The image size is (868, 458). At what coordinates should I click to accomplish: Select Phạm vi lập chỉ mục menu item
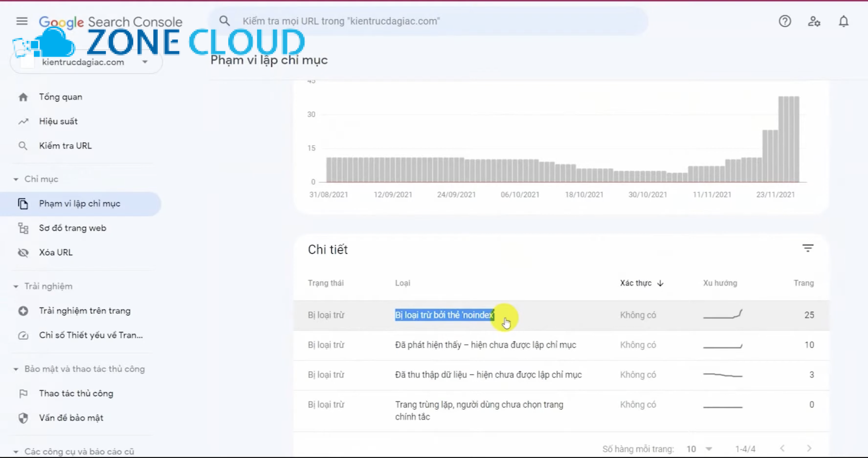(x=81, y=204)
